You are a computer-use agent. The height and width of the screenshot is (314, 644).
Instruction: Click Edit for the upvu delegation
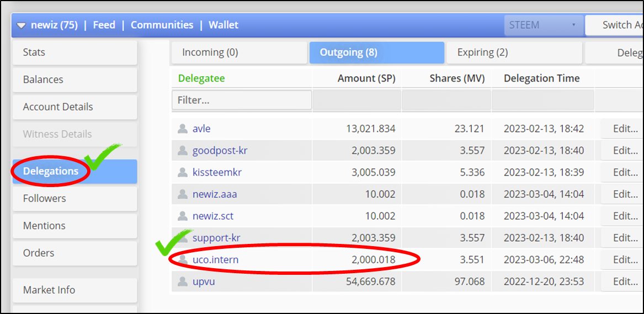[622, 281]
